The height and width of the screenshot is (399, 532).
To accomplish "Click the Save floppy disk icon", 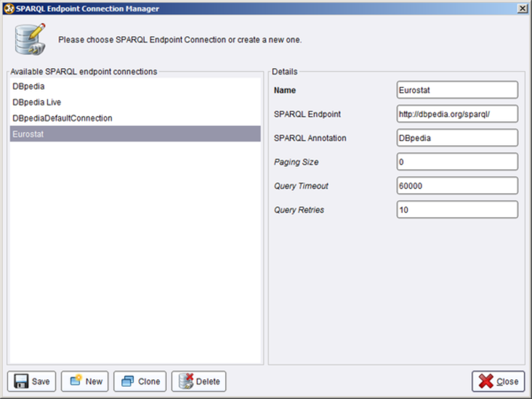I will point(22,381).
